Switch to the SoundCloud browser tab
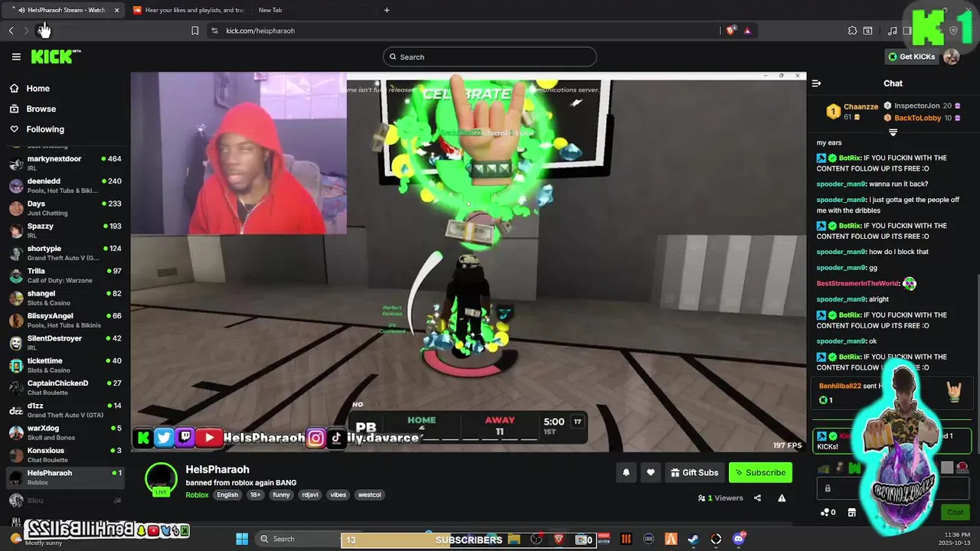This screenshot has width=980, height=551. click(x=188, y=10)
